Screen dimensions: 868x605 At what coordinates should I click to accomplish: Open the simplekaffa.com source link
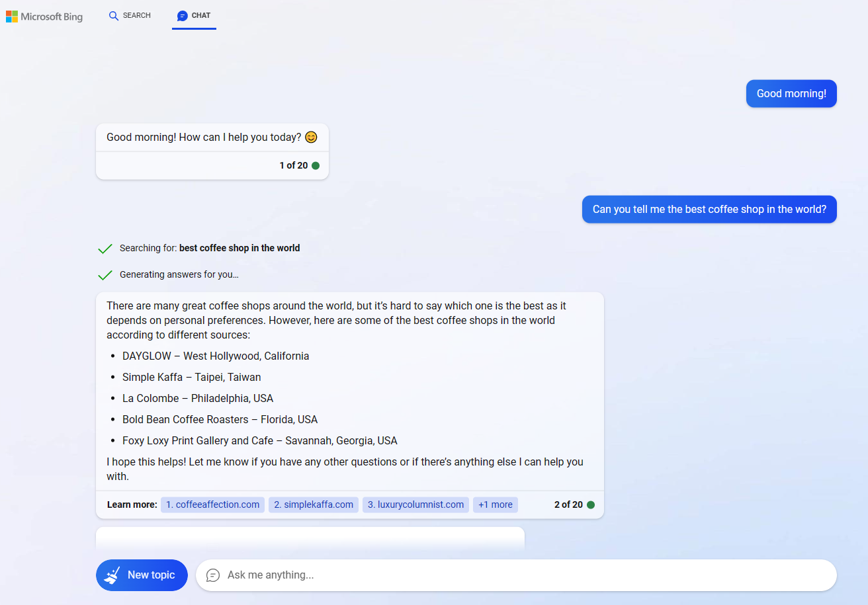pos(314,504)
